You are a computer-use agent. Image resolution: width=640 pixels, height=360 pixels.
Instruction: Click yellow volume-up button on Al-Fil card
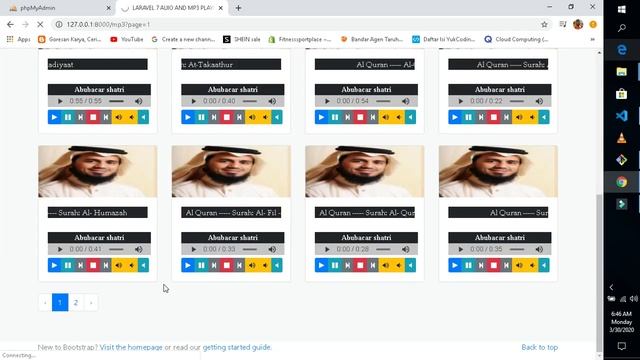click(x=252, y=265)
